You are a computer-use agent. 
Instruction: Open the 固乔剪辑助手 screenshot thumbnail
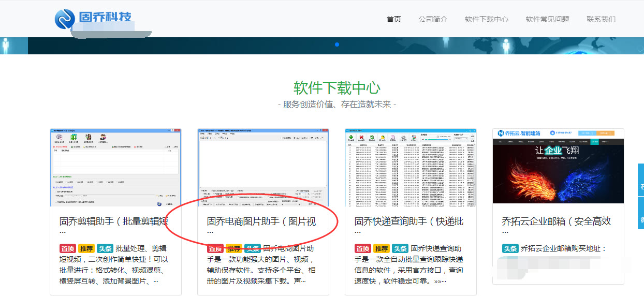[115, 167]
